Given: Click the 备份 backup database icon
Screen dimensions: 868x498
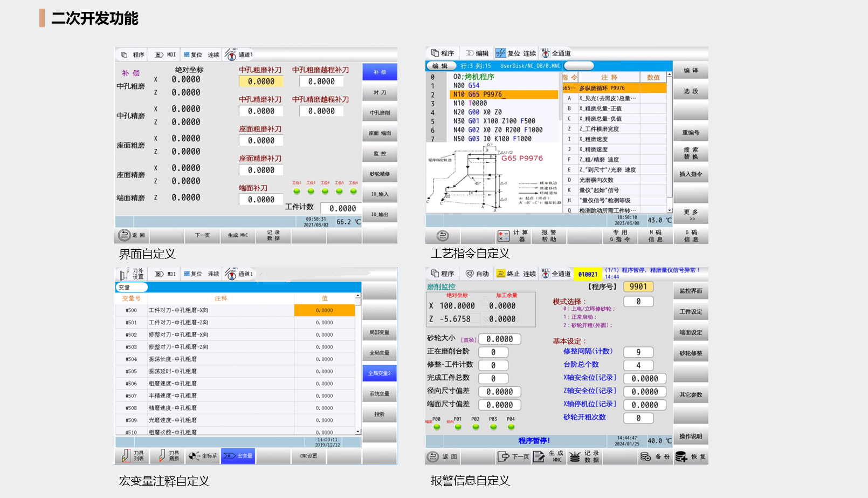Looking at the screenshot, I should tap(645, 456).
